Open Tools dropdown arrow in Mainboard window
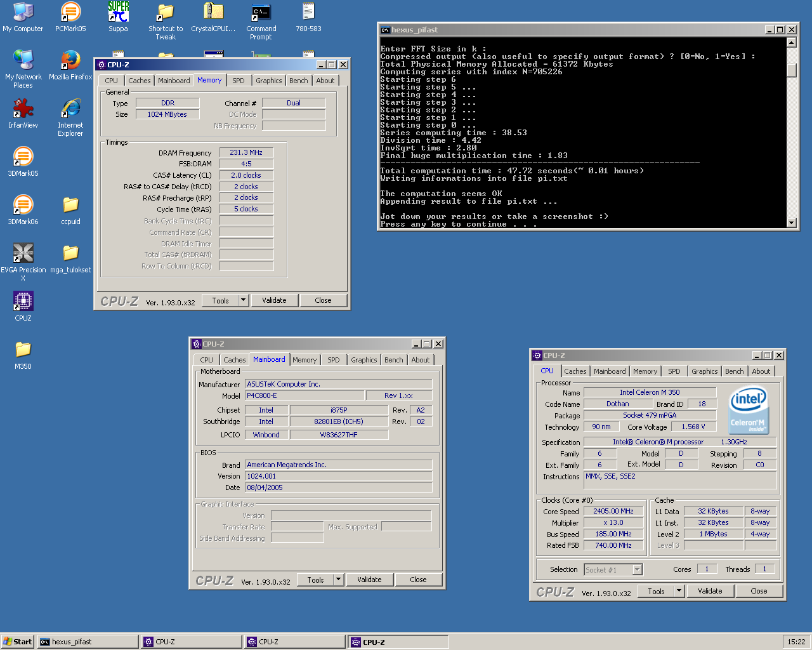 [x=338, y=580]
